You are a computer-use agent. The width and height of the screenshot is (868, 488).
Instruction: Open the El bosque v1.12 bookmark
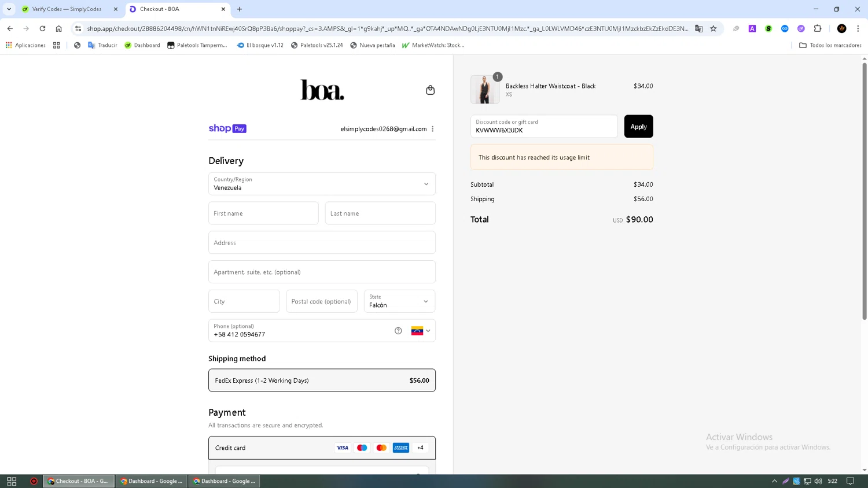point(260,45)
